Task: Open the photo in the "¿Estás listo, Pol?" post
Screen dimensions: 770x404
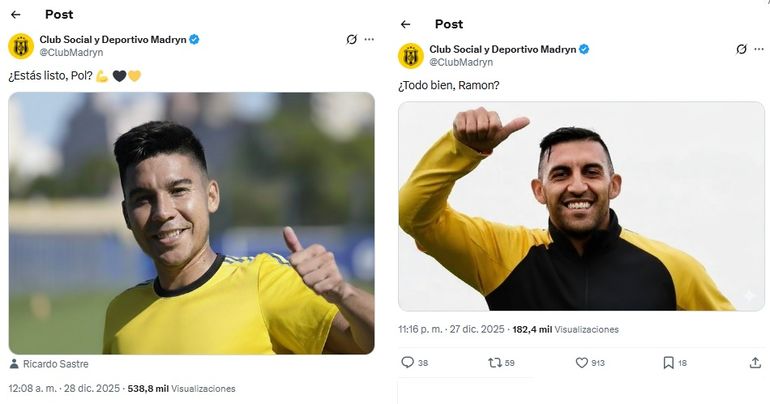Action: click(x=191, y=223)
